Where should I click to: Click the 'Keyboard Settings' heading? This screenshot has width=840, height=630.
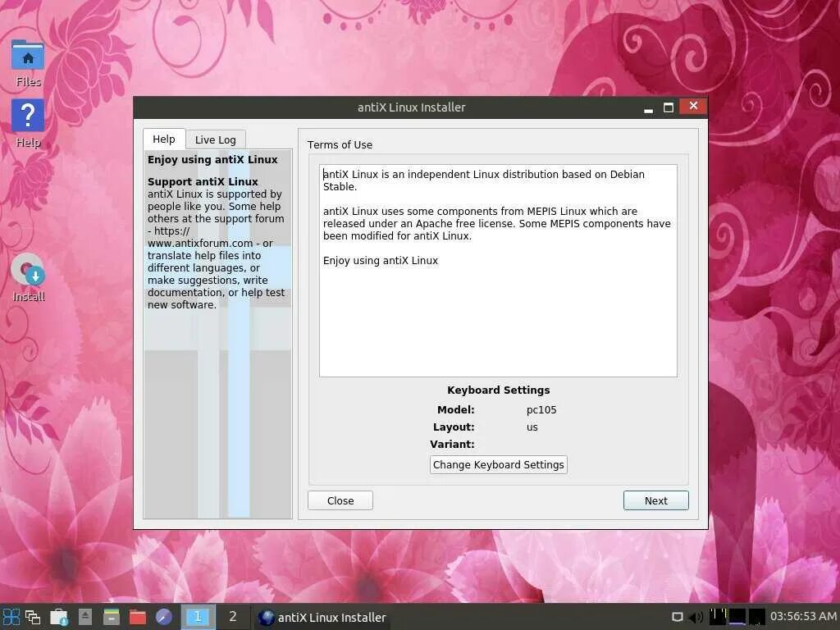click(x=498, y=390)
